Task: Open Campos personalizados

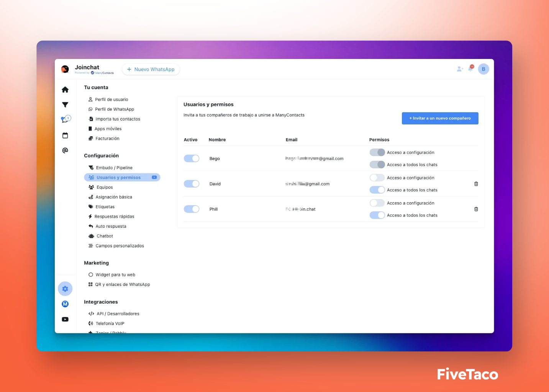Action: (x=116, y=246)
